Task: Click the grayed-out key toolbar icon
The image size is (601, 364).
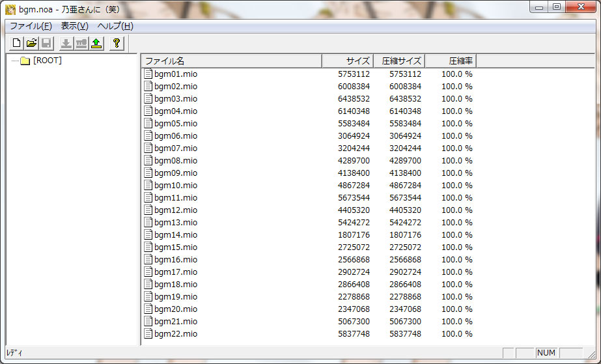Action: (x=81, y=44)
